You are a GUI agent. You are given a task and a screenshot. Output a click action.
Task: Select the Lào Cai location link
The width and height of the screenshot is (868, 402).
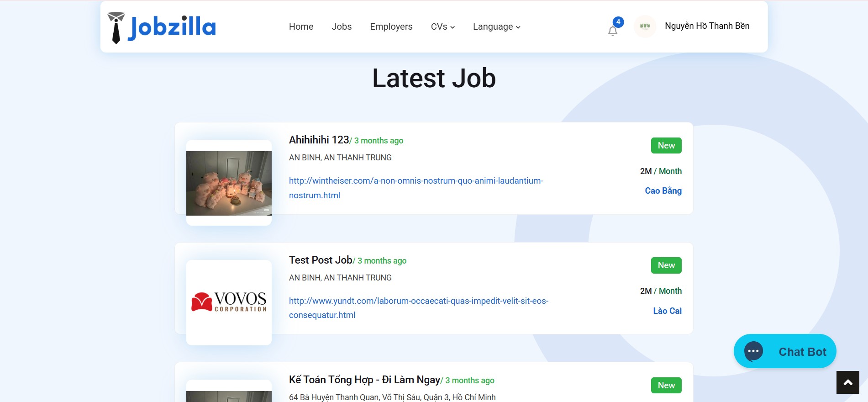(x=667, y=311)
